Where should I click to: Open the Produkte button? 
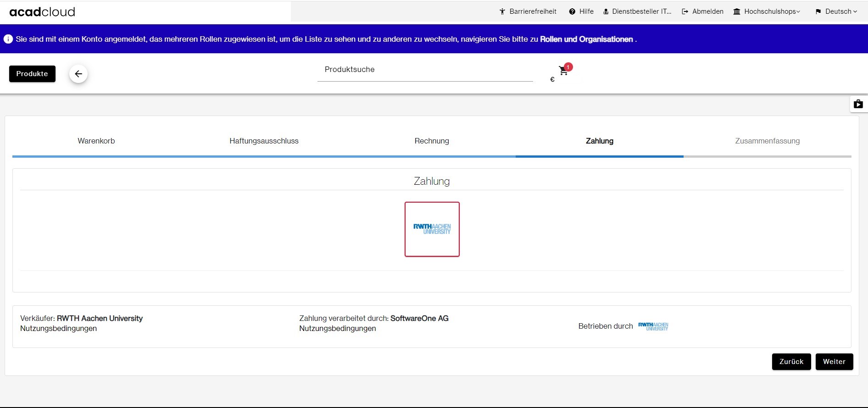point(32,74)
